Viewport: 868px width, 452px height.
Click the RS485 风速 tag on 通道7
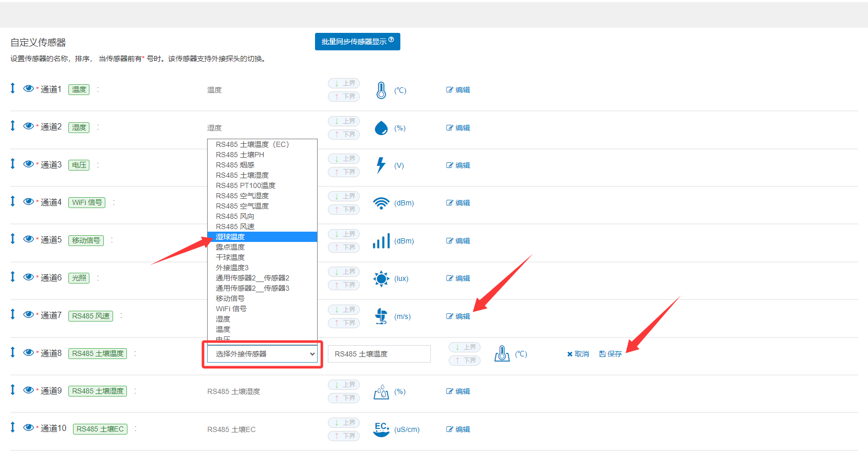pos(91,316)
